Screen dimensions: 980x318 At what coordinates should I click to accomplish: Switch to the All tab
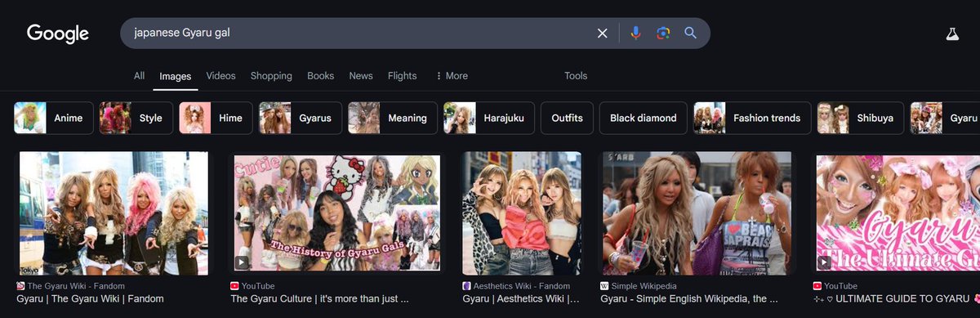pyautogui.click(x=140, y=75)
